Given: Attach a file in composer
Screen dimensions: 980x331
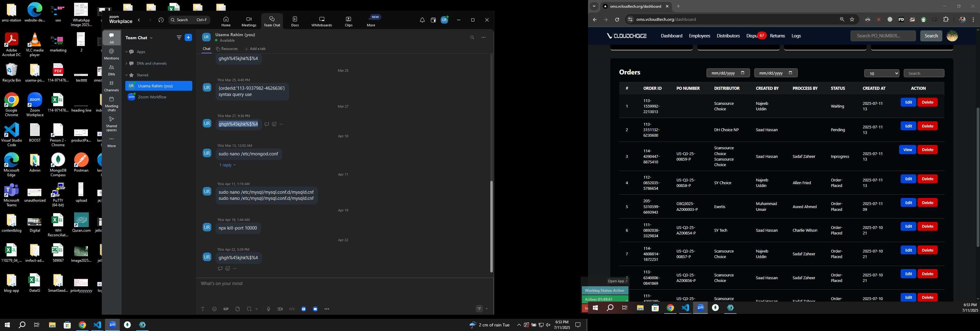Looking at the screenshot, I should 237,309.
